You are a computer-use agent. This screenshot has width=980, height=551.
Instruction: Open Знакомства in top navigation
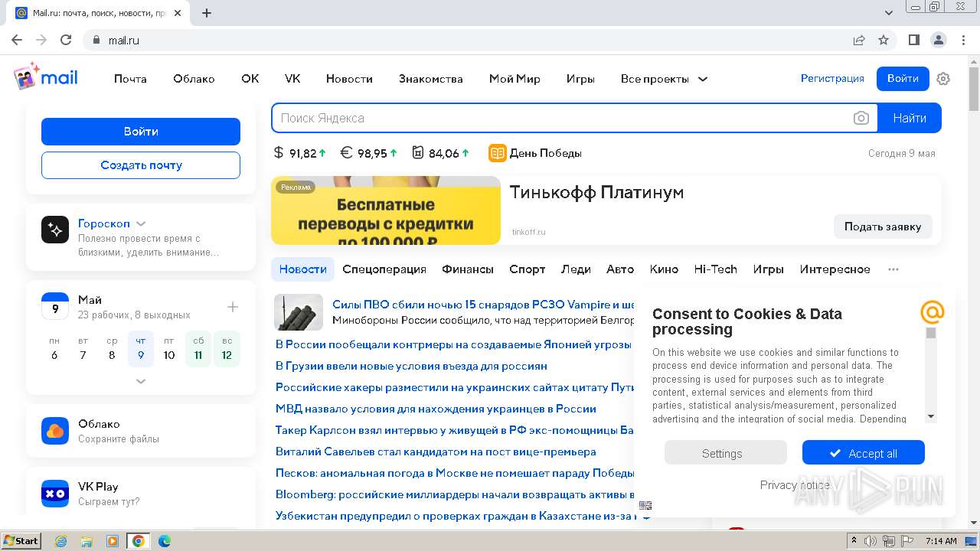[431, 79]
